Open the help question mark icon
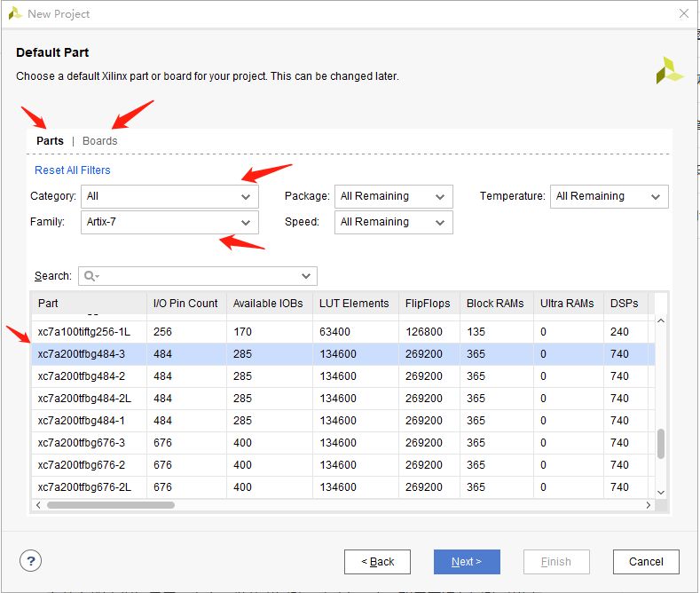Image resolution: width=700 pixels, height=593 pixels. (x=30, y=561)
